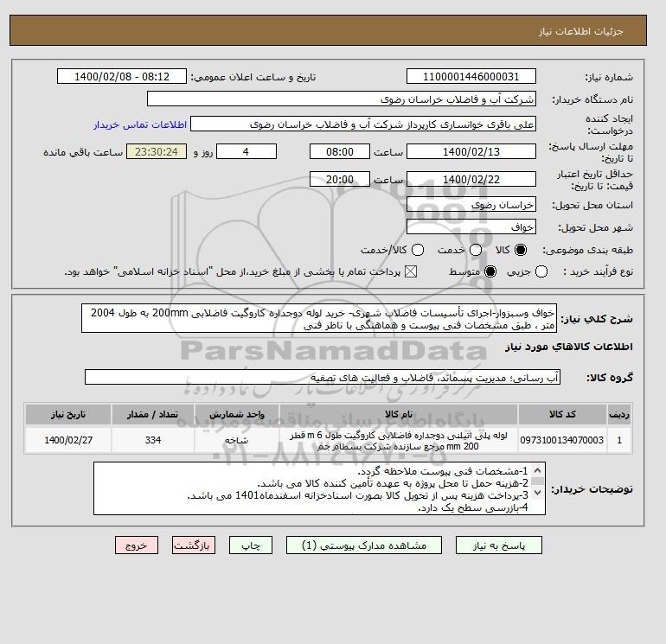Click the نام کالا column header

[x=399, y=414]
